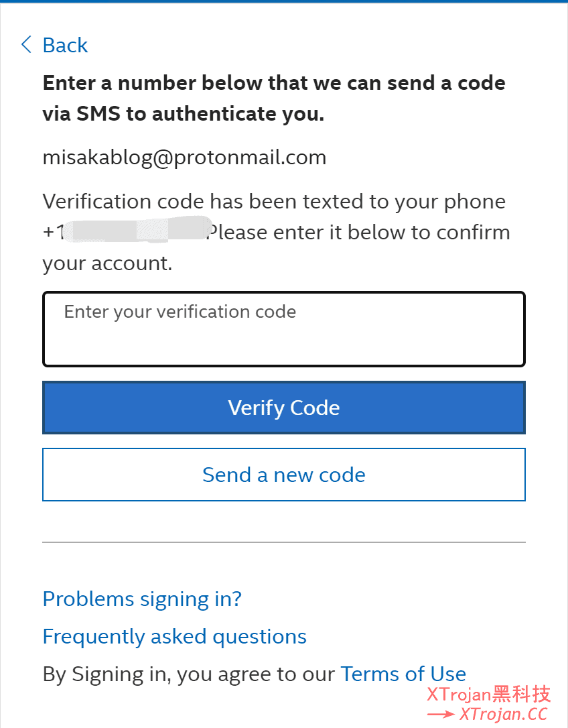Click the Back chevron arrow icon
This screenshot has width=568, height=728.
(26, 44)
